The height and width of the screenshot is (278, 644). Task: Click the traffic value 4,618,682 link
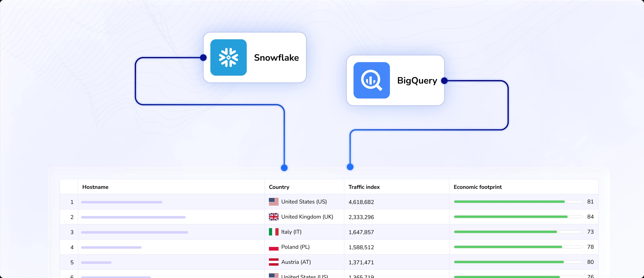[361, 202]
